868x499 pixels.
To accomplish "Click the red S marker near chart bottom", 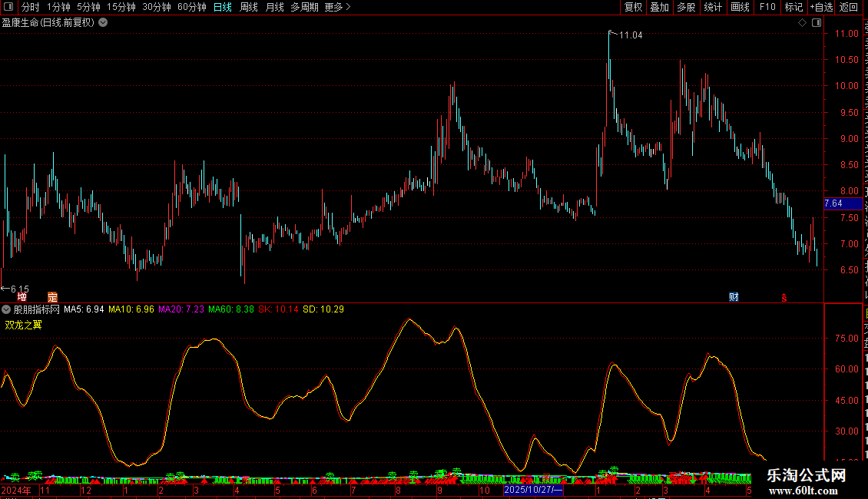I will [x=784, y=298].
